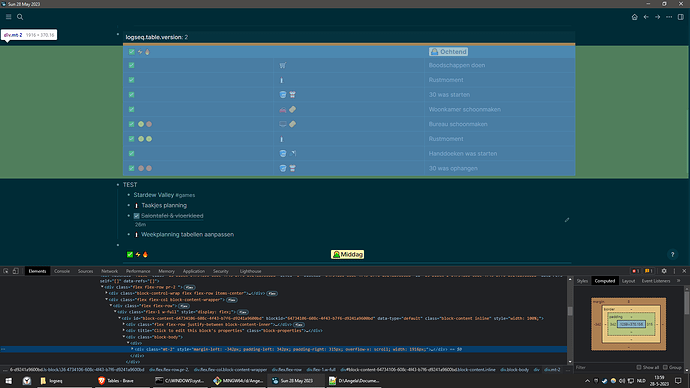Switch to the Lighthouse tab
This screenshot has height=388, width=690.
[250, 271]
